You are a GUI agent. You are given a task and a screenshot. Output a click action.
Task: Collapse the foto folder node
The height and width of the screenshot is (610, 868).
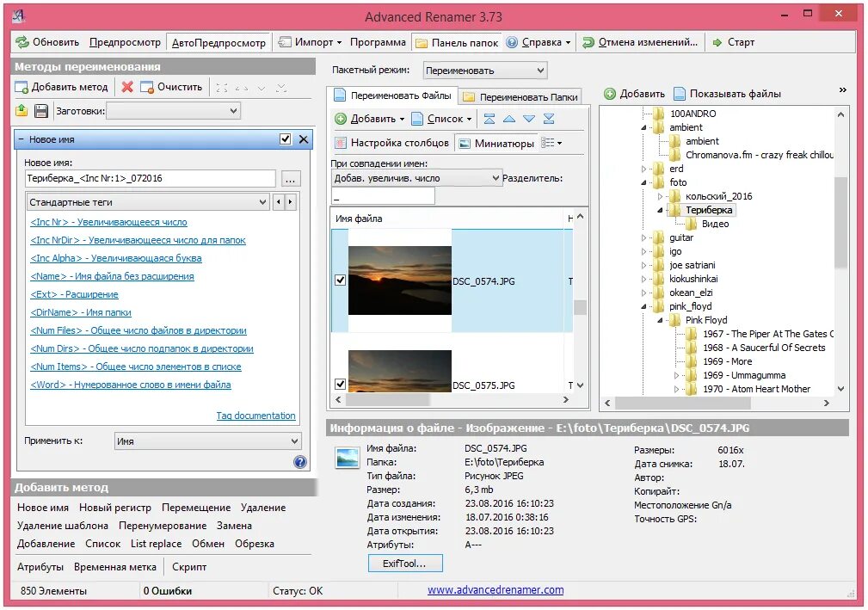click(x=643, y=182)
